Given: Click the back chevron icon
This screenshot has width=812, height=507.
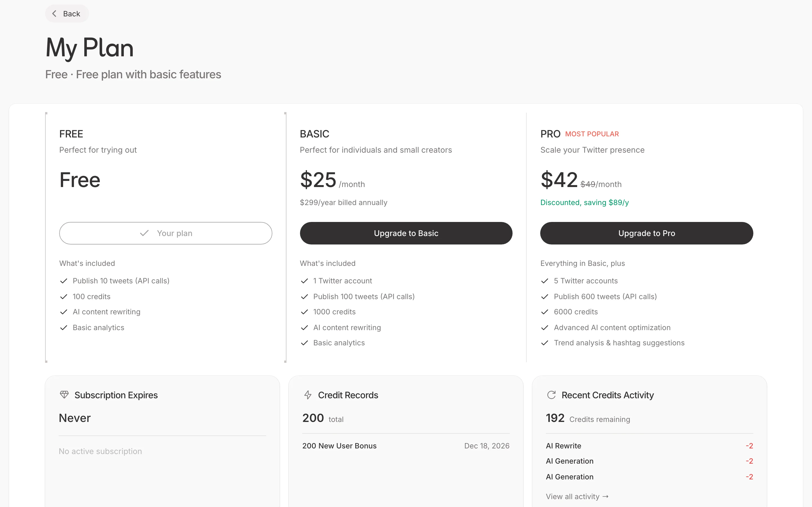Looking at the screenshot, I should click(x=54, y=14).
